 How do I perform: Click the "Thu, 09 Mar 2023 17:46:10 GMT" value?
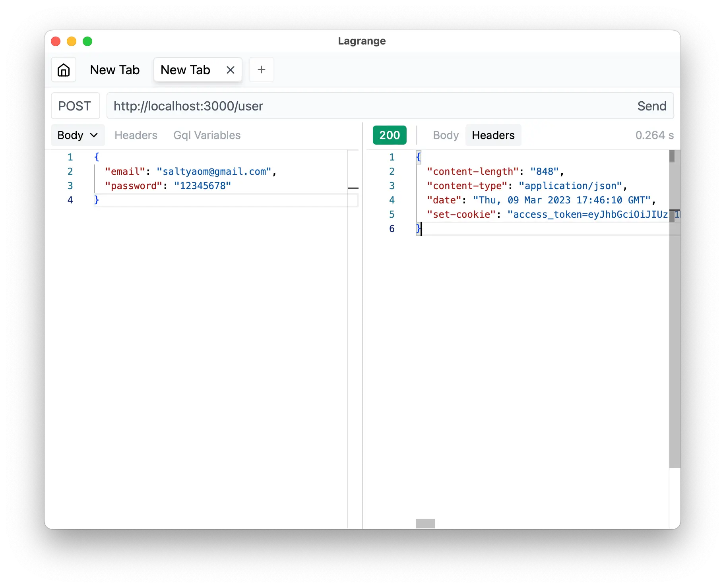coord(562,200)
